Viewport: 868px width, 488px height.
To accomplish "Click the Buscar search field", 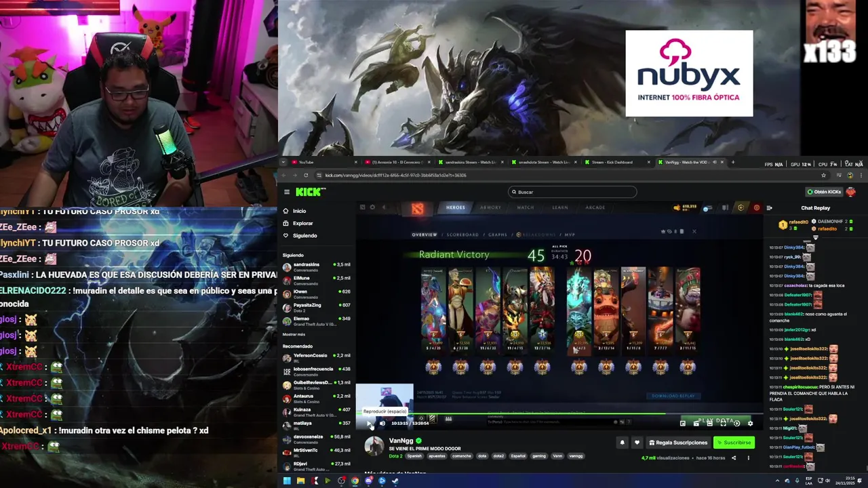I will click(x=572, y=192).
